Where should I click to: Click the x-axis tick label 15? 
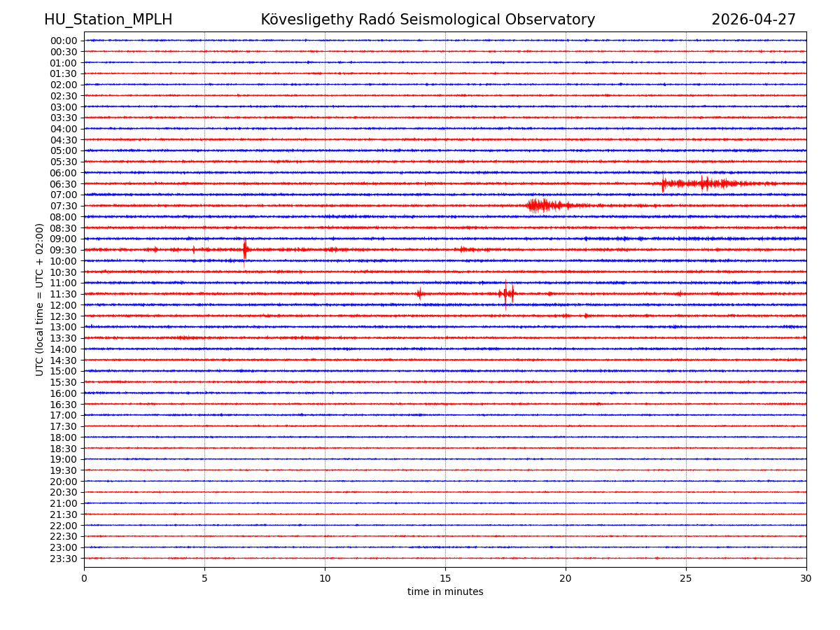tap(445, 579)
